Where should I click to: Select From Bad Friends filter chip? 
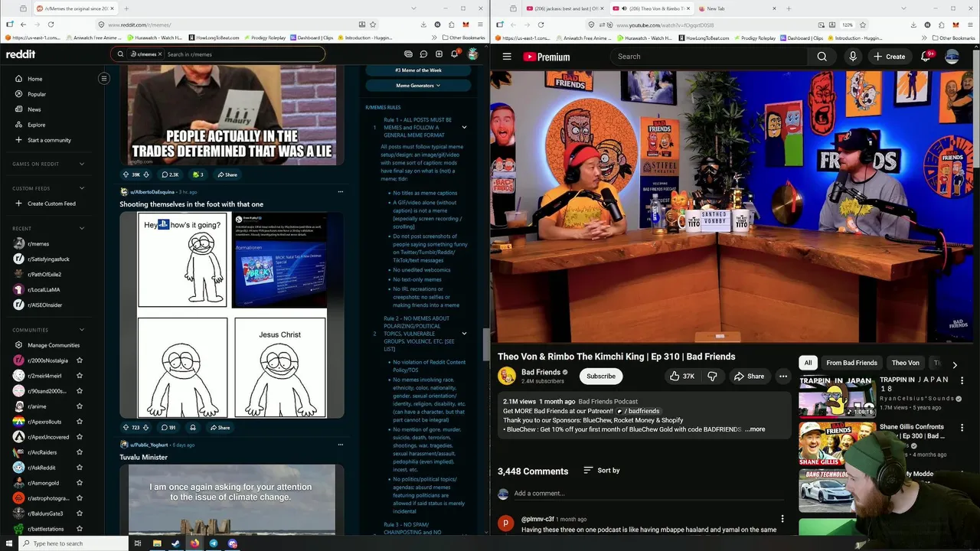(851, 363)
